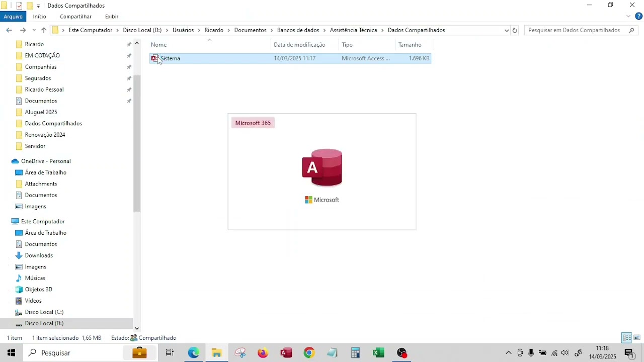The width and height of the screenshot is (644, 362).
Task: Go back with the left arrow
Action: coord(9,30)
